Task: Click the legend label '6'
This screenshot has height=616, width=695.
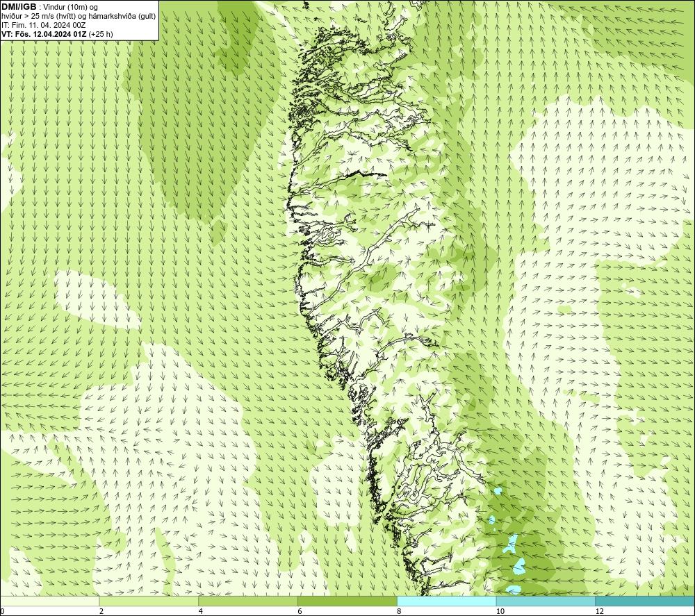Action: click(300, 611)
